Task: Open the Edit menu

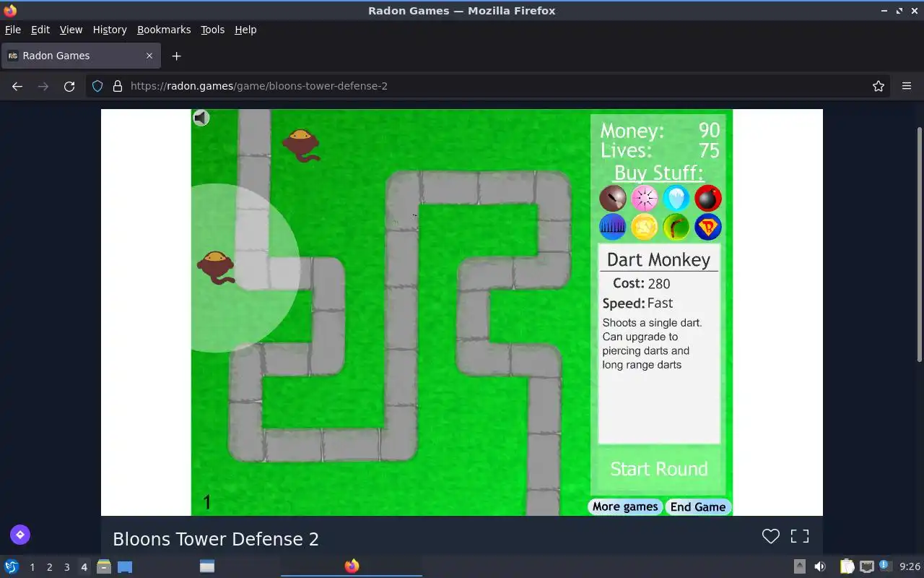Action: tap(40, 30)
